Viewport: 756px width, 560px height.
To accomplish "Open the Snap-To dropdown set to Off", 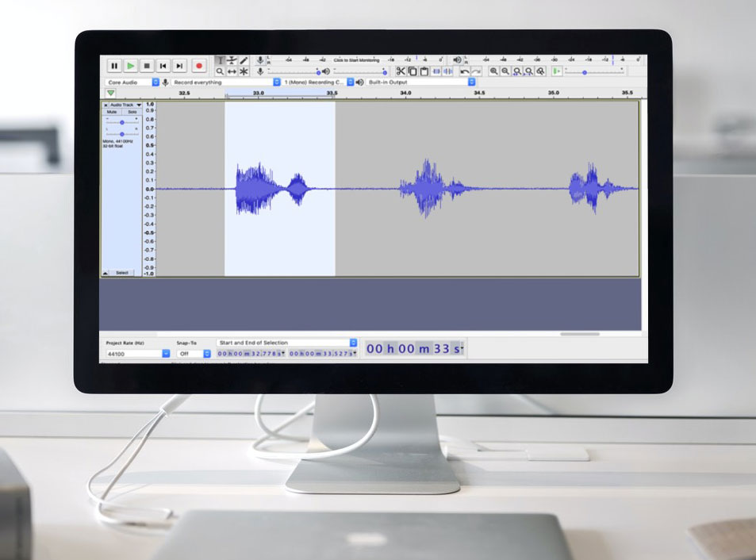I will 195,354.
